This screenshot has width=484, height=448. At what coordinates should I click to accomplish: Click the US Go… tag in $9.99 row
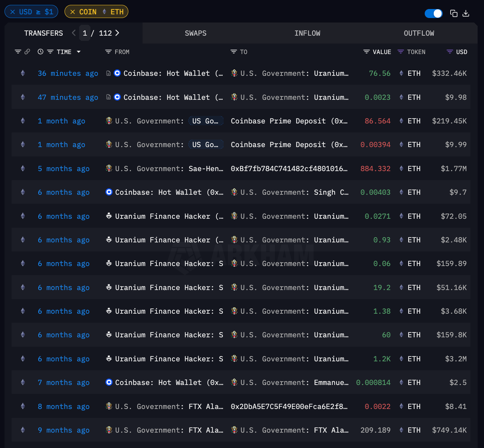coord(206,144)
